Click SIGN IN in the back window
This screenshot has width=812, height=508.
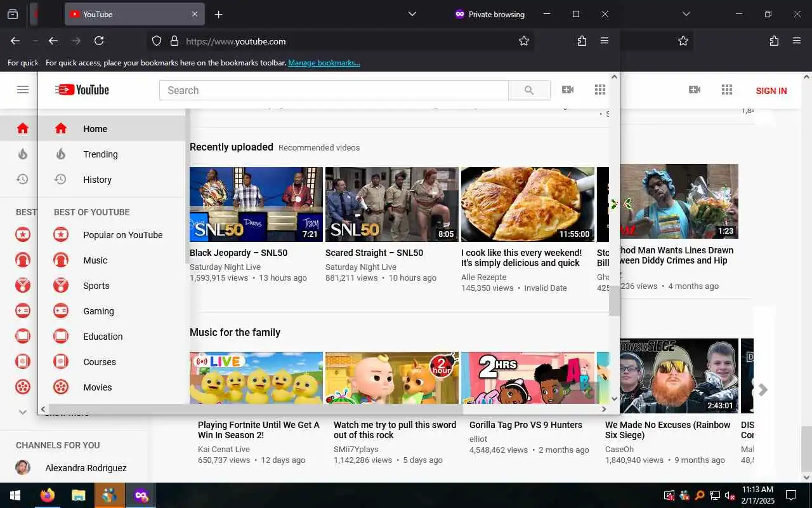pyautogui.click(x=771, y=91)
